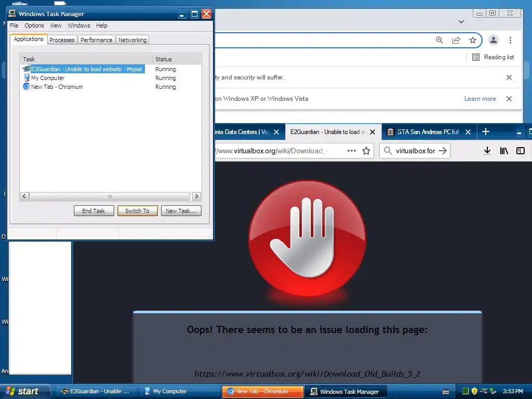Open the File menu in Task Manager

14,25
